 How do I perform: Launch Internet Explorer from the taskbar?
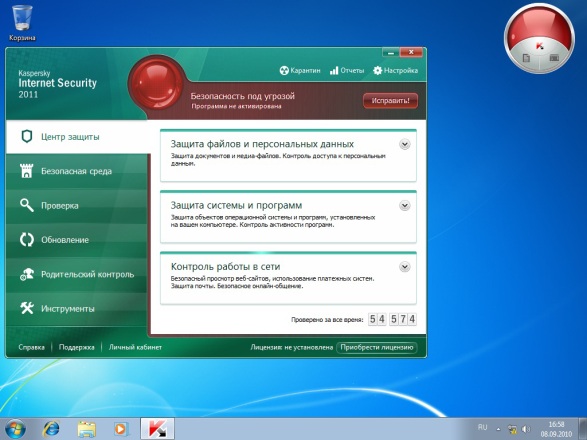(x=51, y=429)
